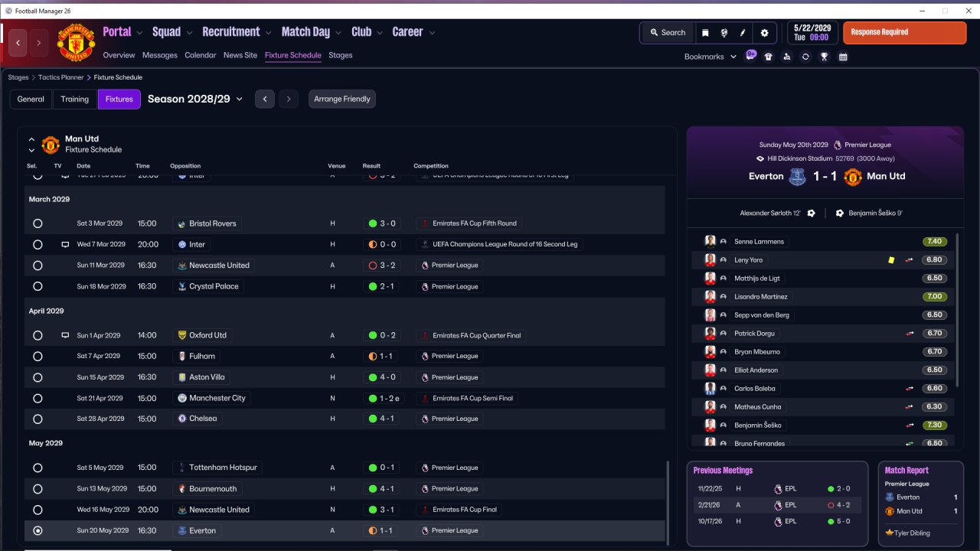980x551 pixels.
Task: Switch to the Calendar tab
Action: coord(201,55)
